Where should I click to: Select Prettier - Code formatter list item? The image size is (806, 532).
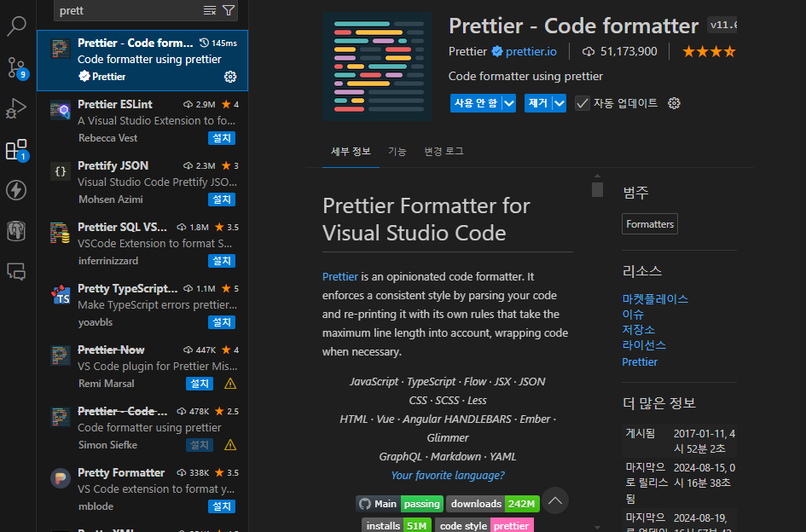[x=142, y=61]
